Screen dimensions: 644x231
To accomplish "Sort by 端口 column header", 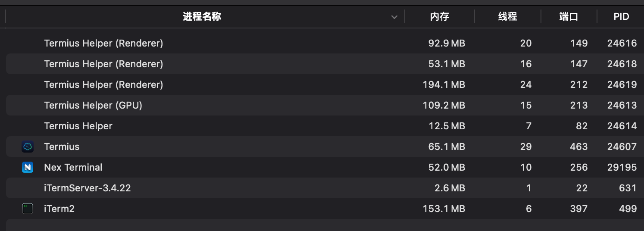I will coord(569,17).
